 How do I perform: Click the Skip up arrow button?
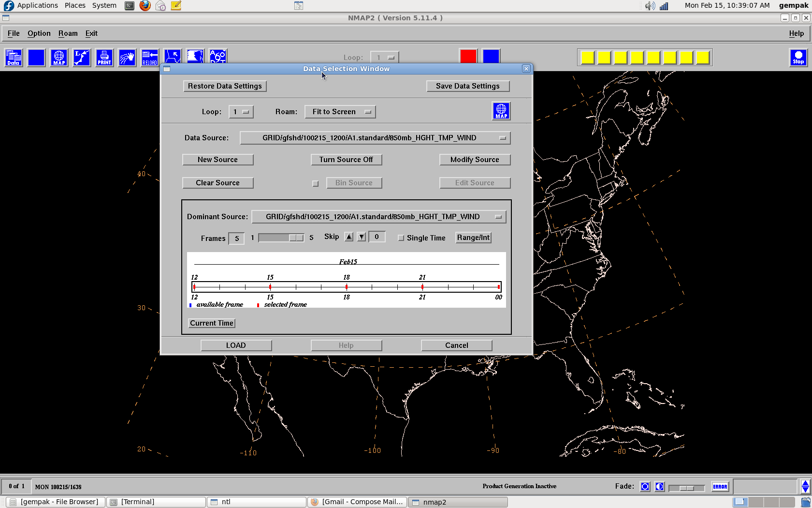pyautogui.click(x=348, y=237)
